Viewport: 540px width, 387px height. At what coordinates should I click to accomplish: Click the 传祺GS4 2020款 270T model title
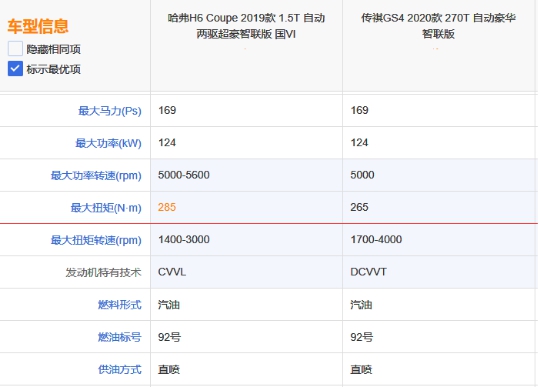tap(438, 26)
